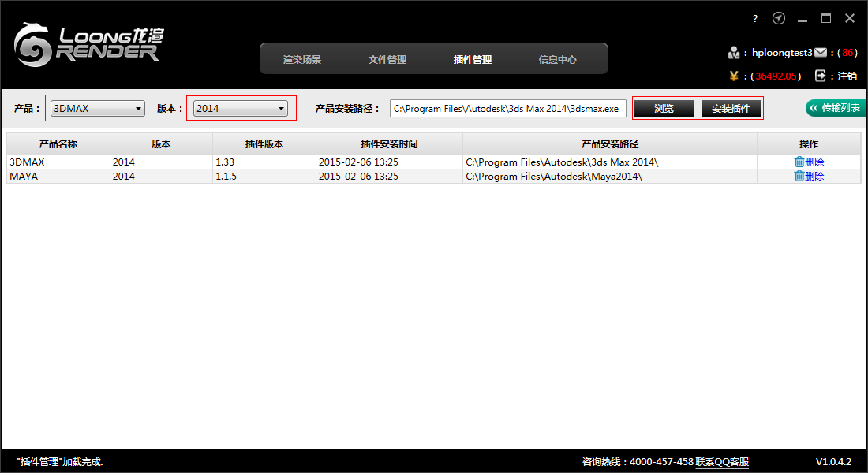Click the username hploongtest3
This screenshot has width=868, height=473.
coord(782,53)
